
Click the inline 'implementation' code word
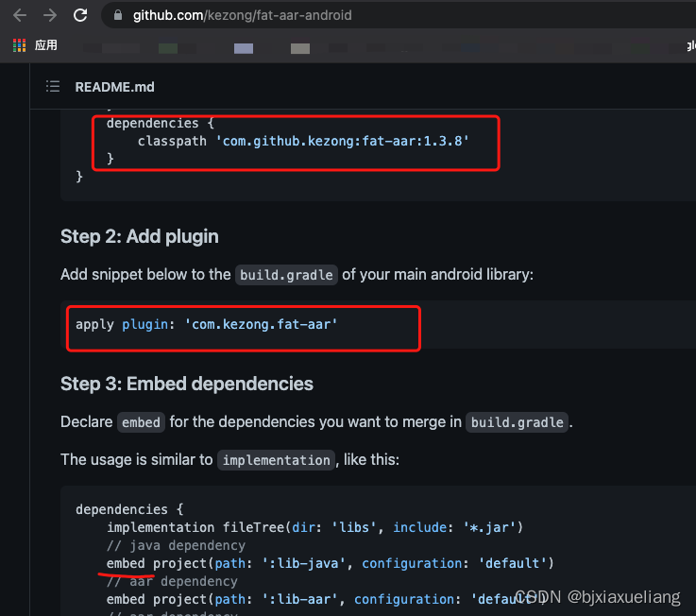[276, 460]
